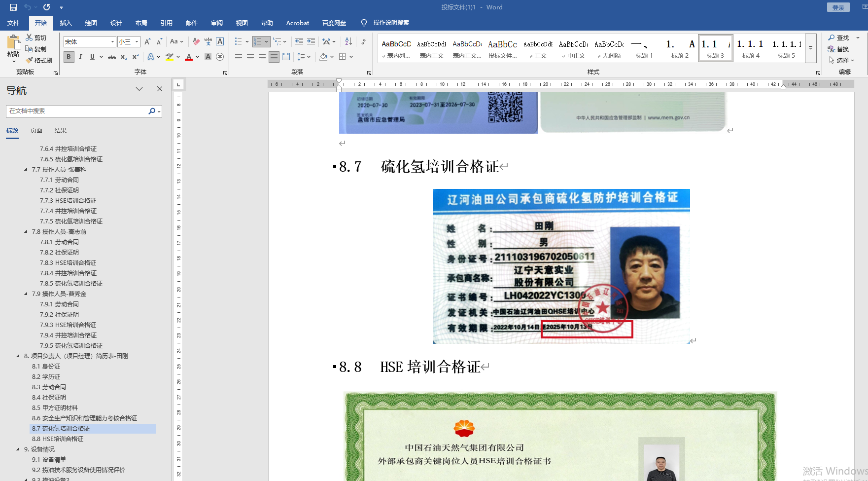
Task: Toggle superscript formatting
Action: pyautogui.click(x=136, y=57)
